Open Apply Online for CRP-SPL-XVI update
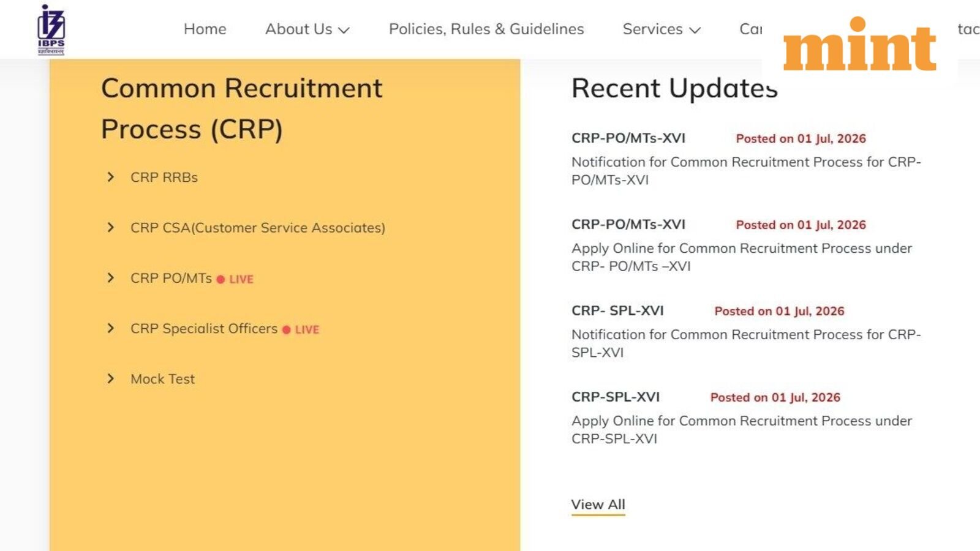980x551 pixels. pyautogui.click(x=742, y=430)
